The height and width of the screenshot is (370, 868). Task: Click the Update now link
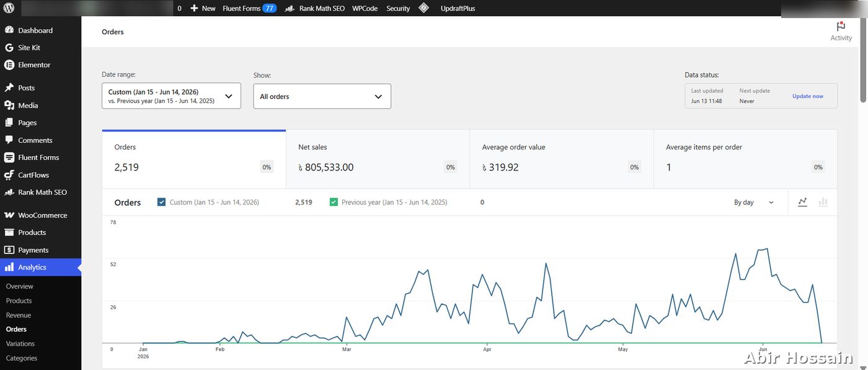pos(808,96)
